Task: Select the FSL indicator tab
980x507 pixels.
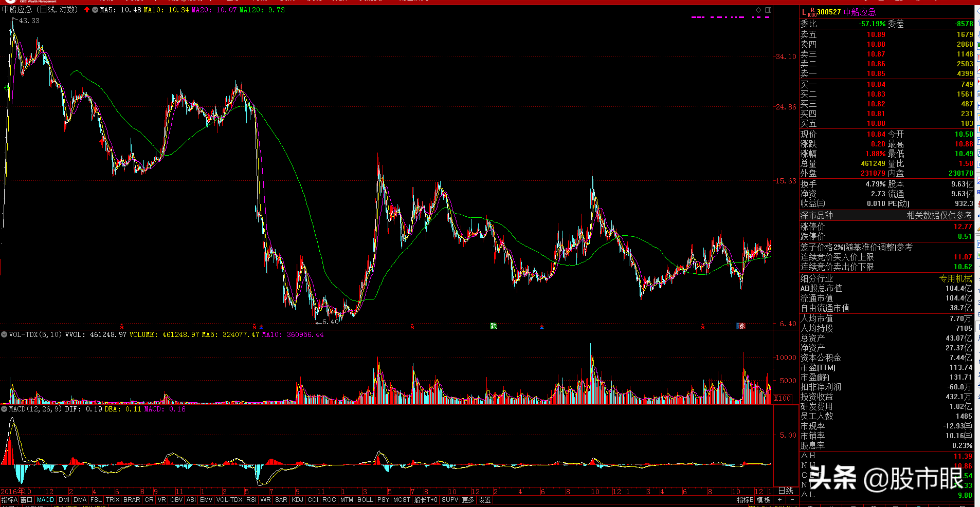Action: [x=96, y=500]
